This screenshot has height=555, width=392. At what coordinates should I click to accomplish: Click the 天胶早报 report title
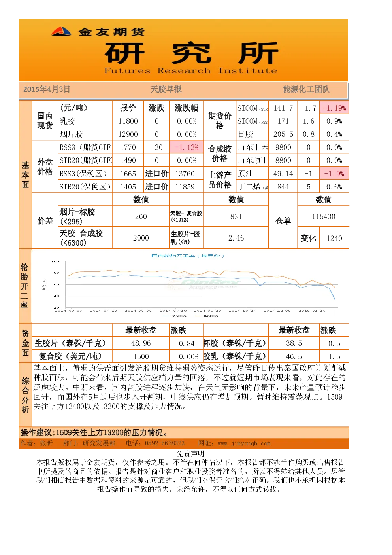(166, 89)
